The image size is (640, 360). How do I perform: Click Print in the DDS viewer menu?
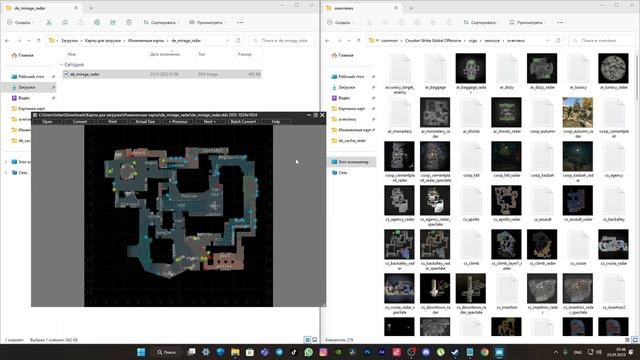(112, 122)
